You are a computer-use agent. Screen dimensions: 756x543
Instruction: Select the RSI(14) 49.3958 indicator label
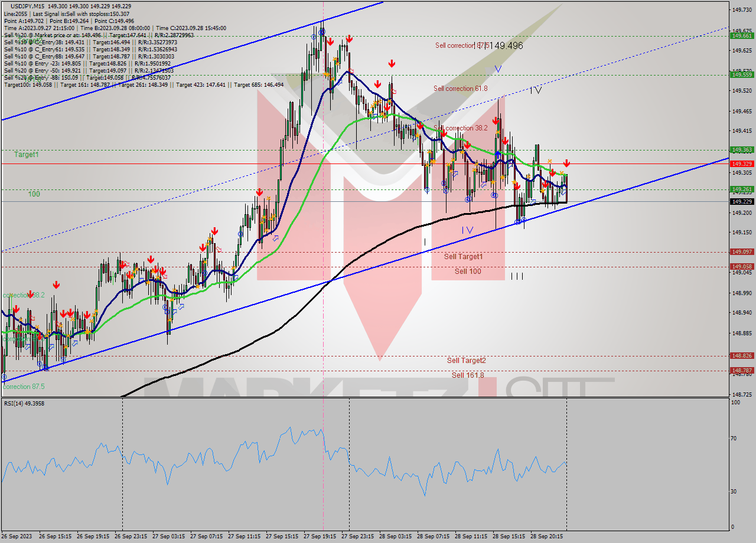tap(24, 403)
